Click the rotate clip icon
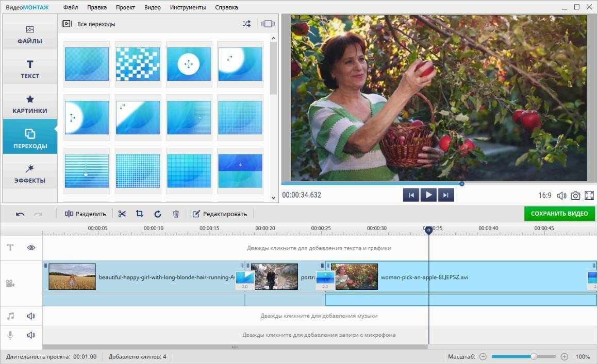Screen dimensions: 598x364 tap(158, 214)
